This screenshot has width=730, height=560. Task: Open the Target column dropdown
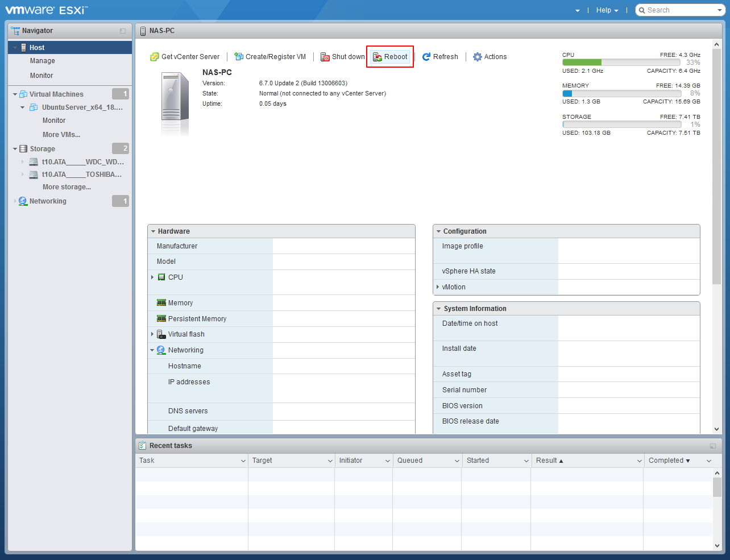[330, 461]
